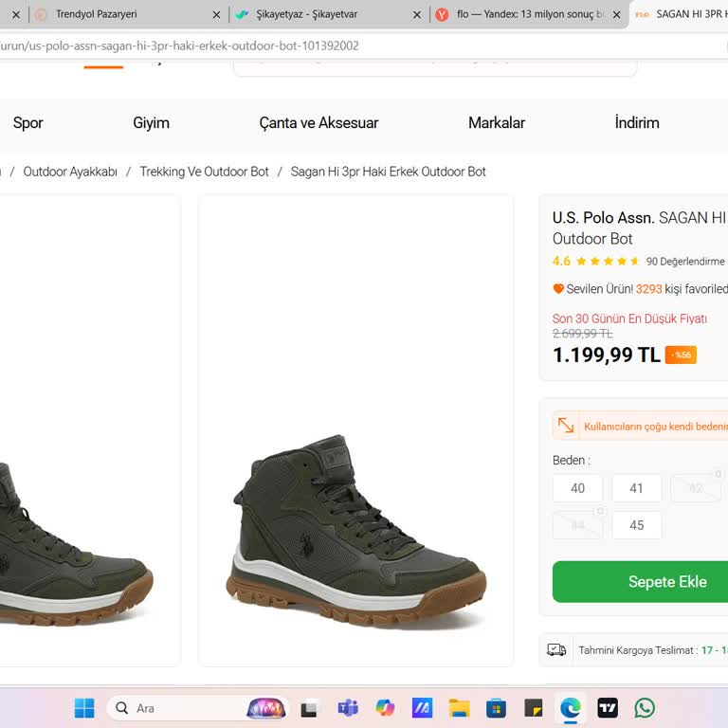
Task: Click the Windows Start button
Action: tap(84, 708)
